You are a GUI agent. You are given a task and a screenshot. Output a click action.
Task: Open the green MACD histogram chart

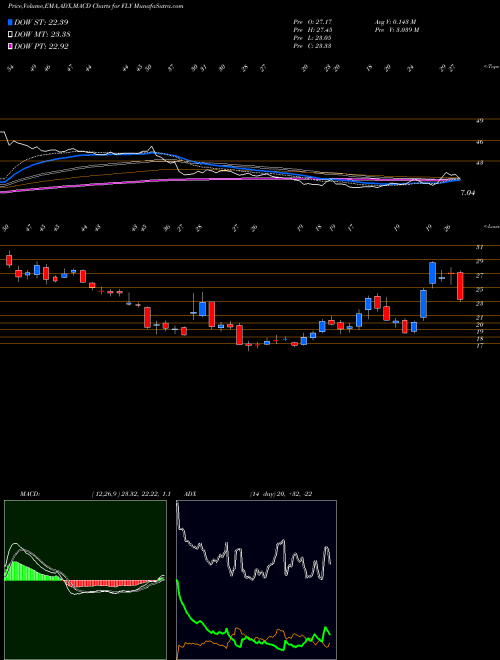85,580
